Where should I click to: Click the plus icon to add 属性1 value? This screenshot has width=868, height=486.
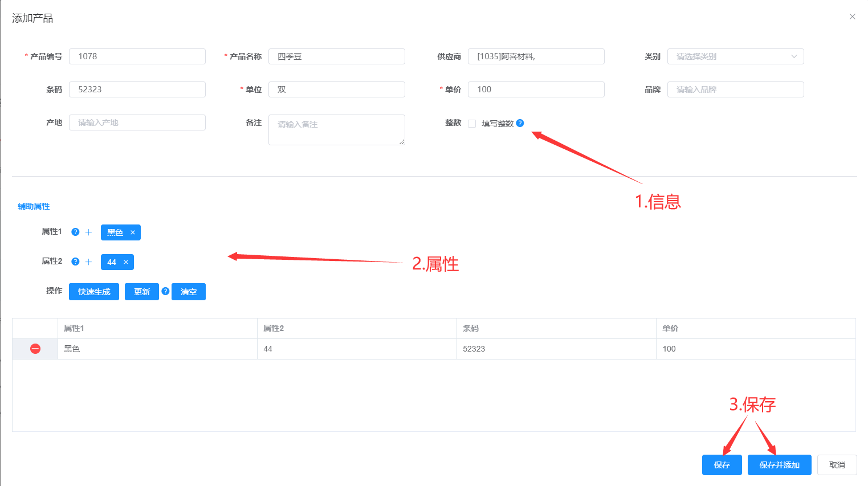88,232
